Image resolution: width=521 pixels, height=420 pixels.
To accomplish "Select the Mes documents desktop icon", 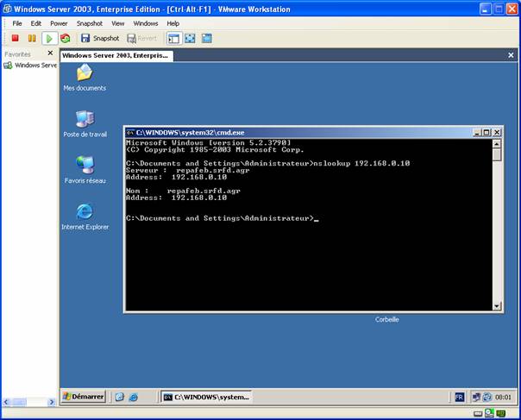I will click(85, 78).
